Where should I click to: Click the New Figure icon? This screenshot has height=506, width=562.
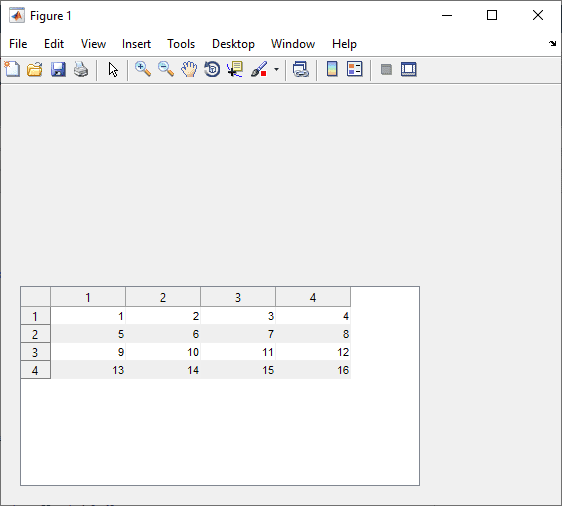pyautogui.click(x=12, y=69)
